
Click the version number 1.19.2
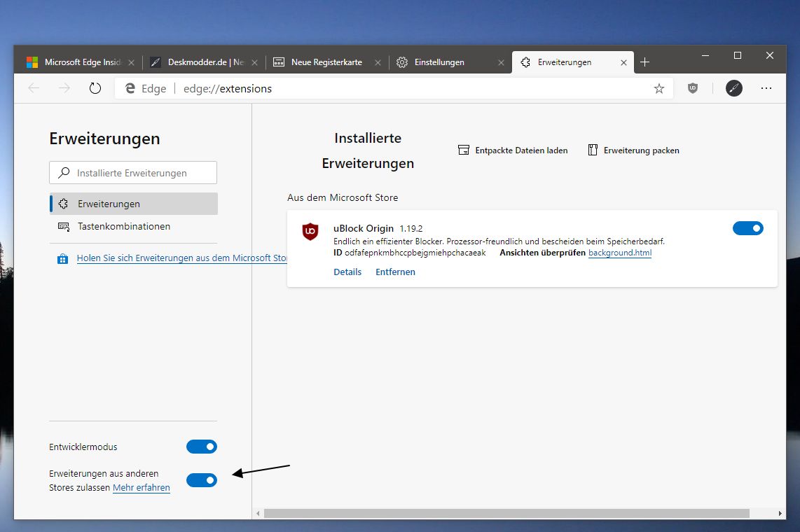pyautogui.click(x=411, y=229)
